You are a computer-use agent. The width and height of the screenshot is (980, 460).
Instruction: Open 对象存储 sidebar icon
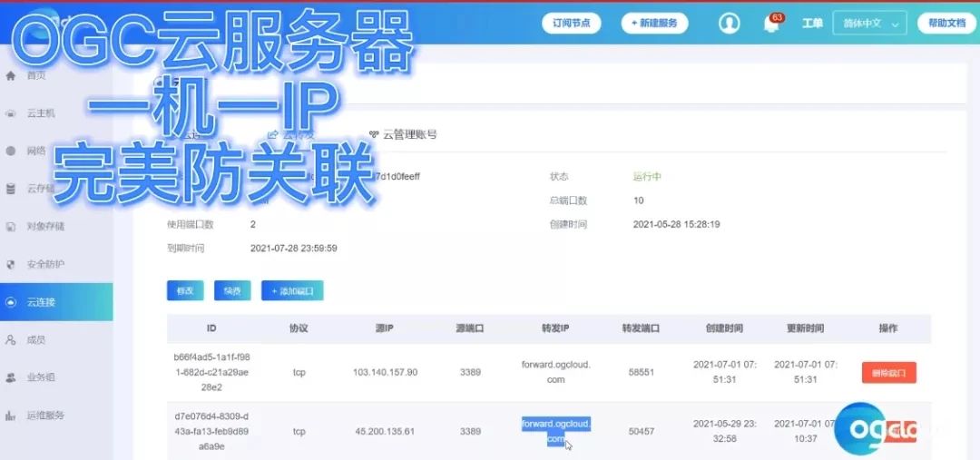11,226
